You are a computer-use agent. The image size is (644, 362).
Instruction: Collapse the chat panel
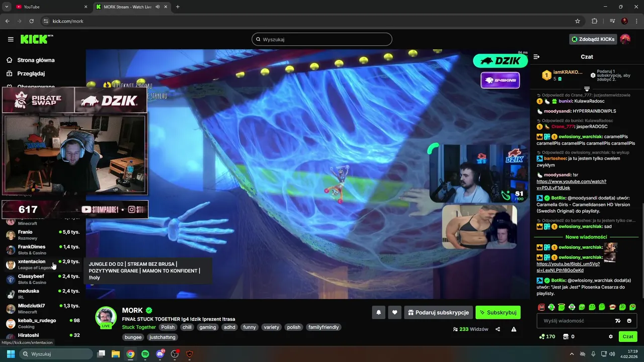point(536,57)
